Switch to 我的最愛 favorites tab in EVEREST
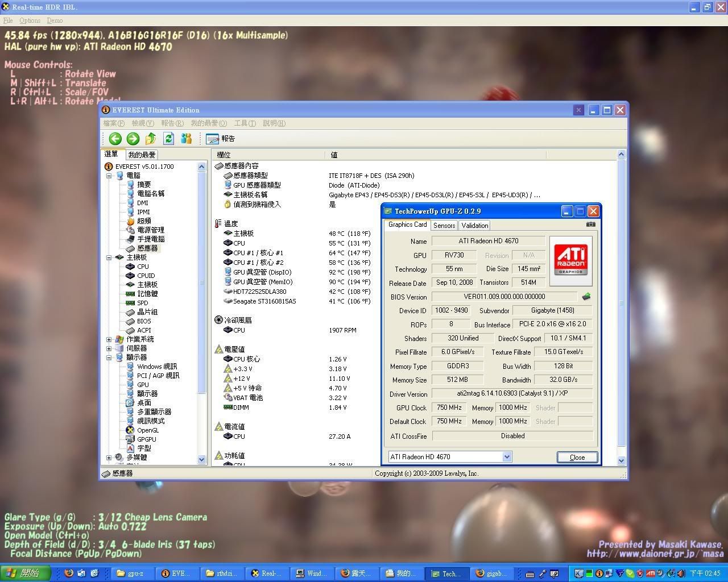 pyautogui.click(x=142, y=155)
